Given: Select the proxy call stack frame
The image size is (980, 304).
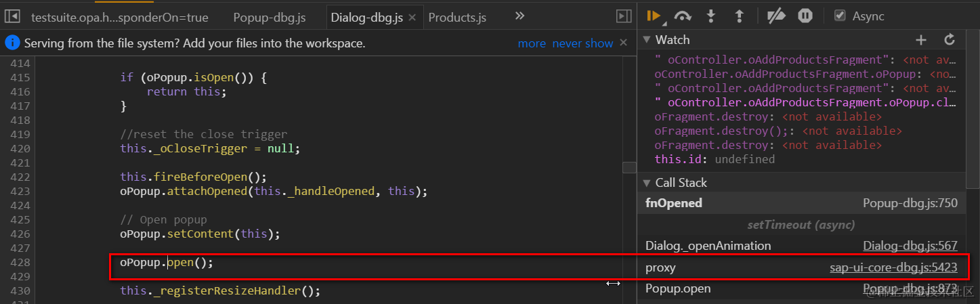Looking at the screenshot, I should (801, 267).
